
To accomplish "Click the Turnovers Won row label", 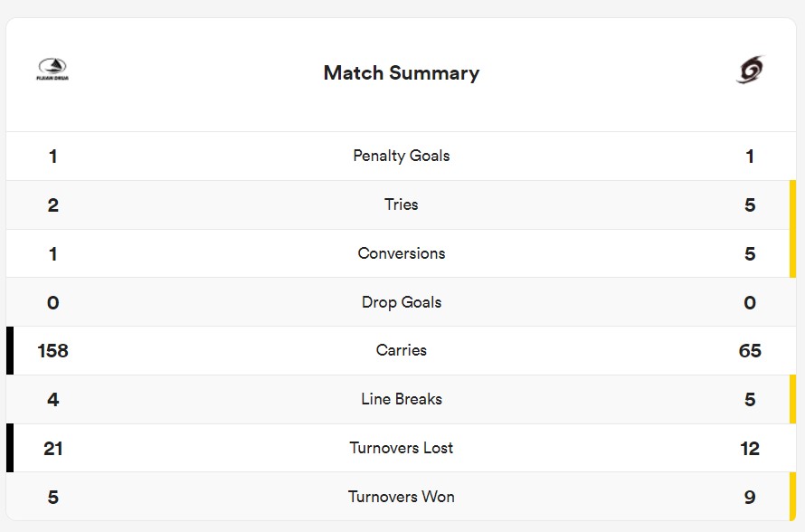I will tap(402, 497).
